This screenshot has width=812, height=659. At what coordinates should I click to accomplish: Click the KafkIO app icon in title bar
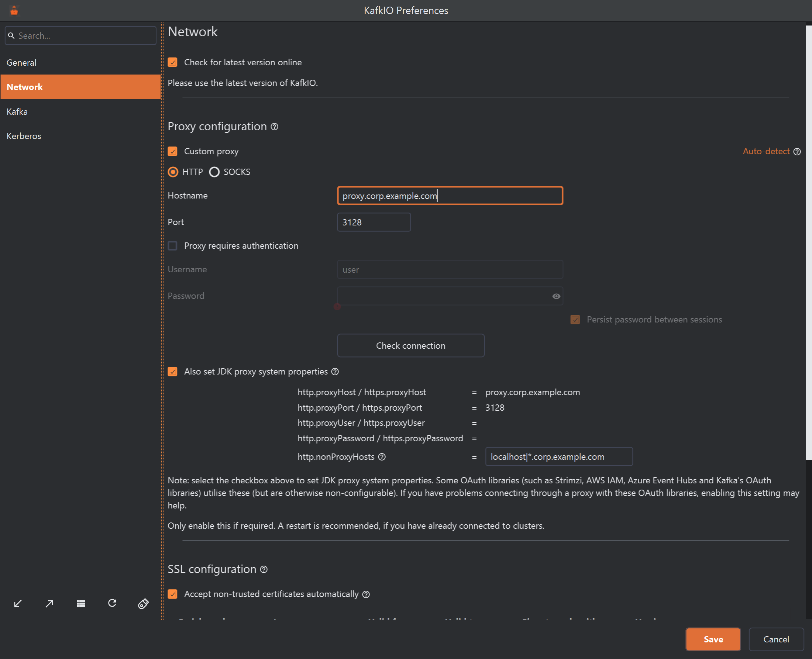point(14,11)
